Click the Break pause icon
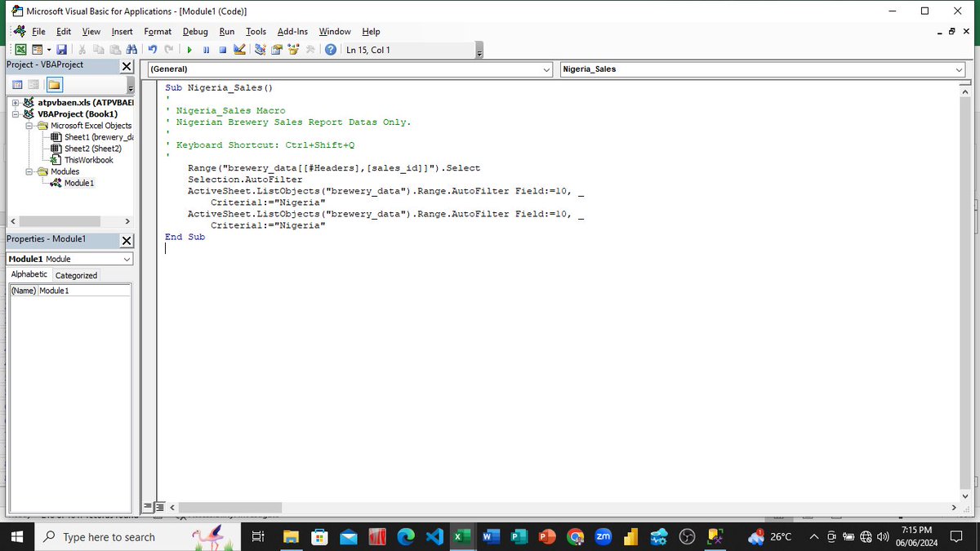This screenshot has width=980, height=551. pos(206,51)
